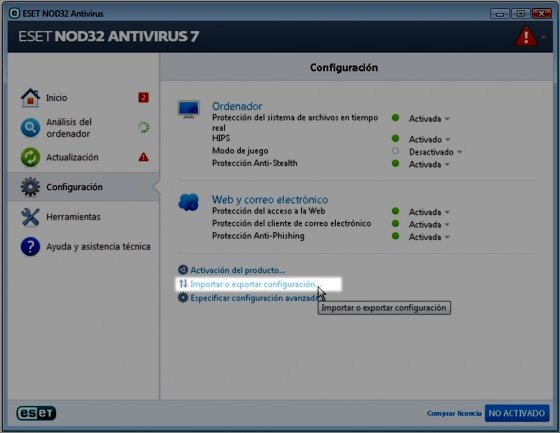This screenshot has height=433, width=560.
Task: Click the Ayuda question mark icon
Action: 30,247
